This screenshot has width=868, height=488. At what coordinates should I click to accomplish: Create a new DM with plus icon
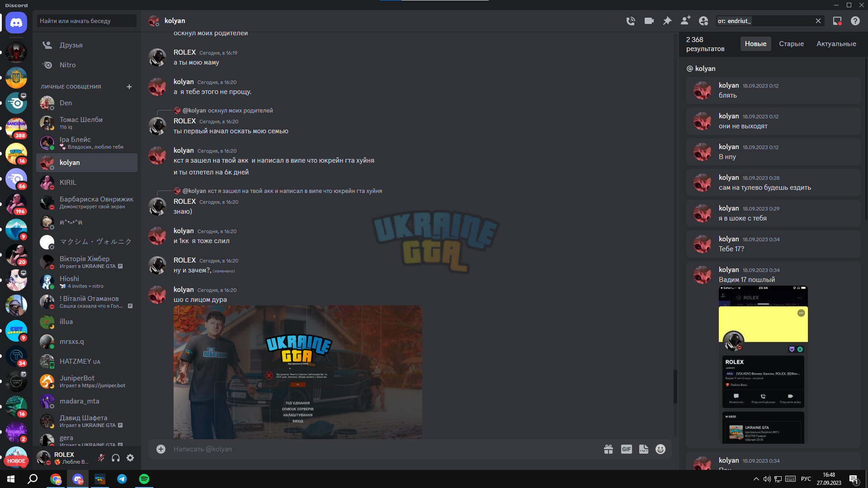[129, 87]
